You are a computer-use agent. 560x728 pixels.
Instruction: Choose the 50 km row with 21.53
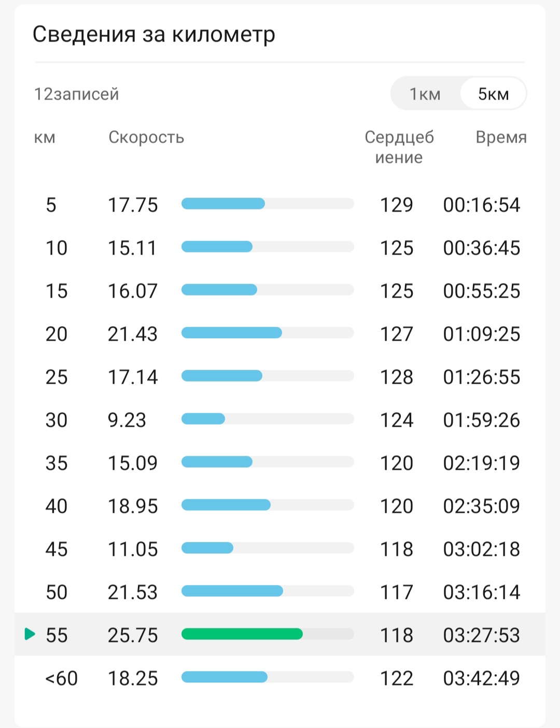pyautogui.click(x=280, y=592)
